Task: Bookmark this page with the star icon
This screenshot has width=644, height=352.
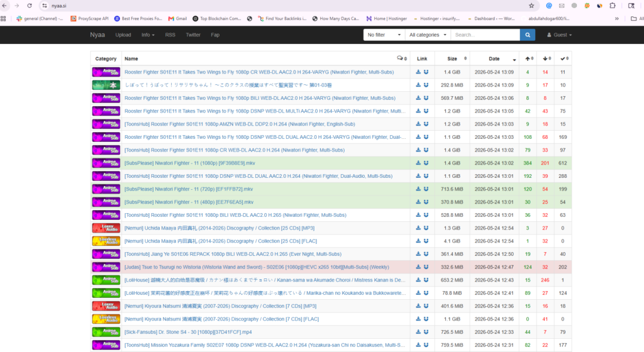Action: (x=531, y=6)
